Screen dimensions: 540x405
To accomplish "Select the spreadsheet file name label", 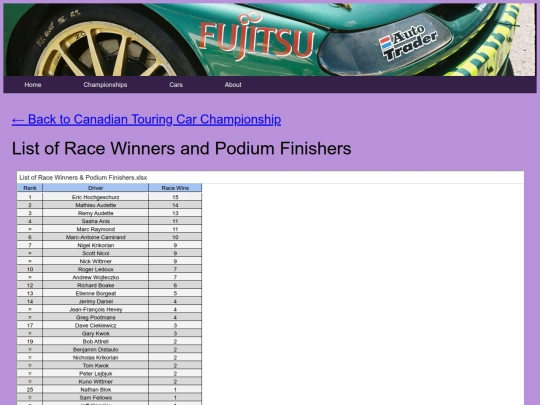I will pyautogui.click(x=83, y=178).
